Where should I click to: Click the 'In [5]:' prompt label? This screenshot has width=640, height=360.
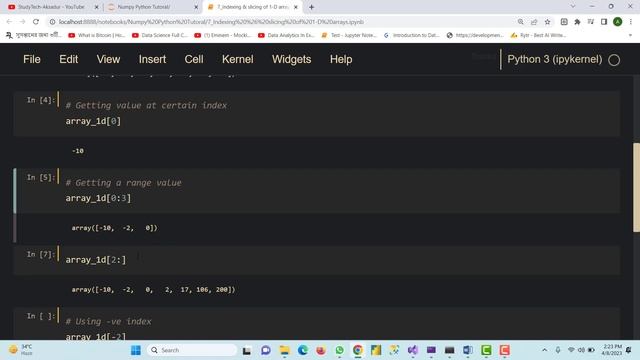tap(40, 178)
